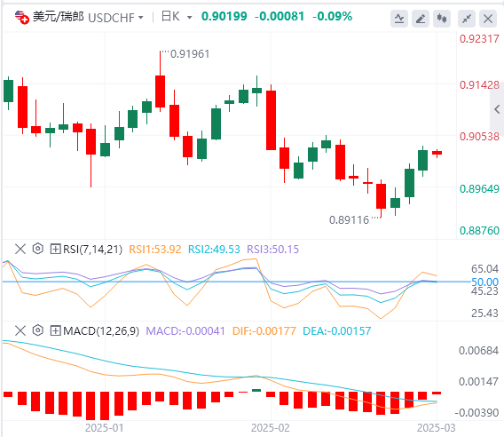This screenshot has height=437, width=504.
Task: Open RSI indicator settings gear
Action: tap(38, 249)
